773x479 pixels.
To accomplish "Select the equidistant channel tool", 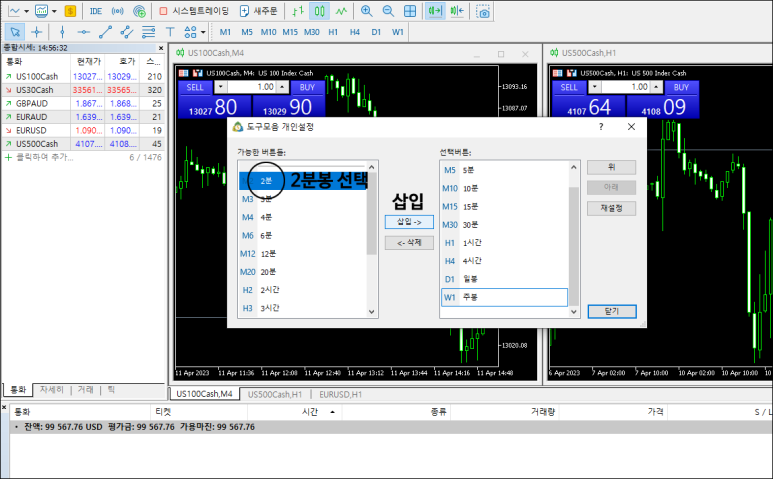I will (x=127, y=32).
